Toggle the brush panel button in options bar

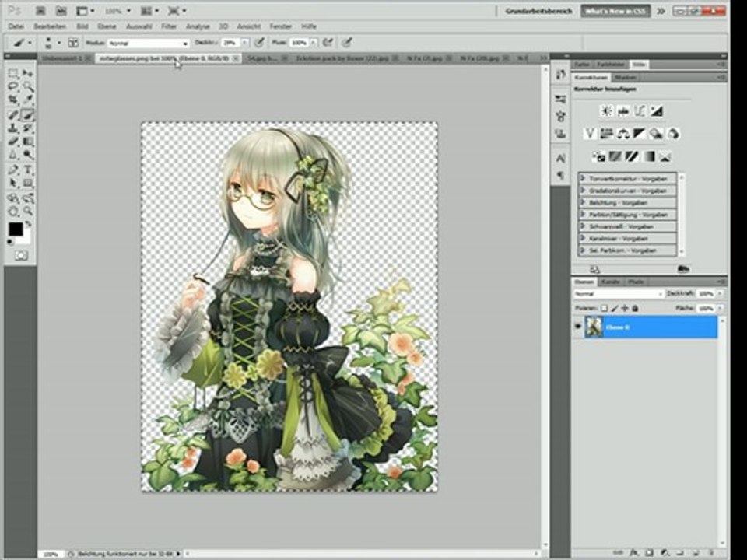click(73, 43)
